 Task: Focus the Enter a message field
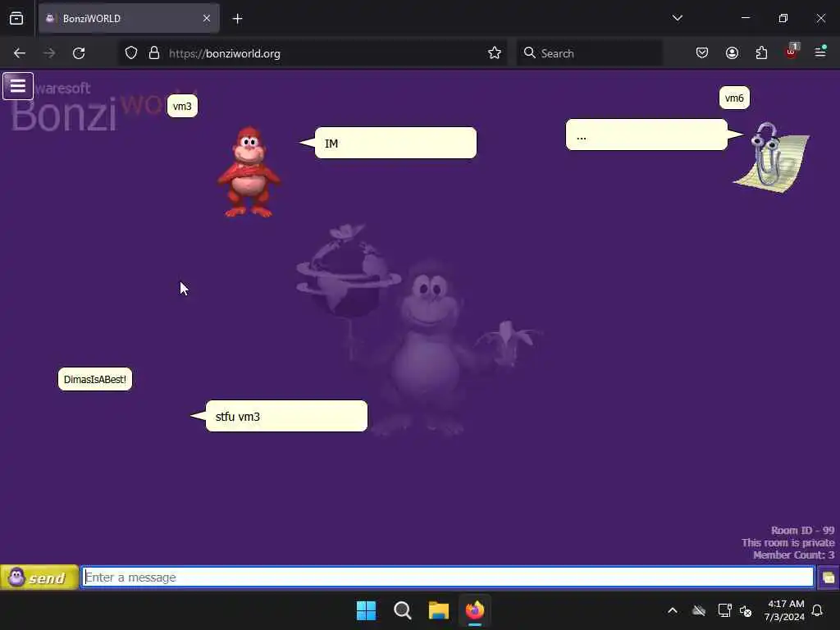coord(448,577)
